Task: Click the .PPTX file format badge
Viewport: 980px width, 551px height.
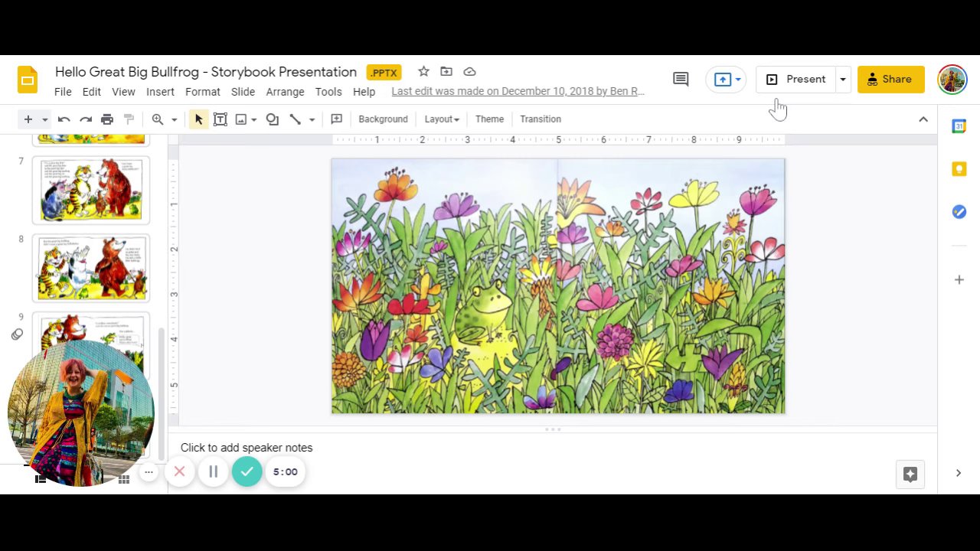Action: tap(384, 73)
